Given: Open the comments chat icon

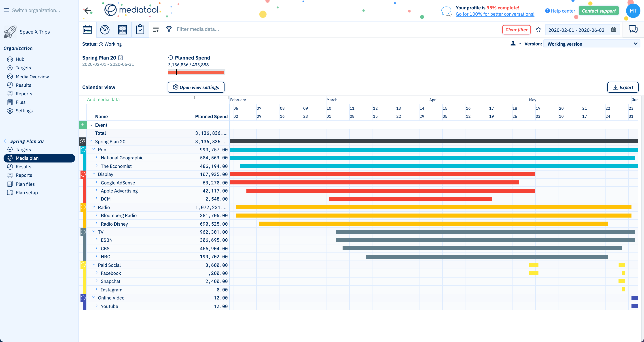Looking at the screenshot, I should tap(633, 29).
